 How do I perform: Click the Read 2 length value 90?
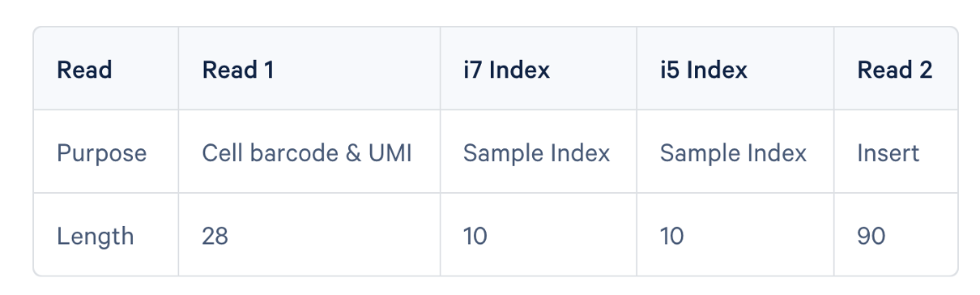coord(871,237)
